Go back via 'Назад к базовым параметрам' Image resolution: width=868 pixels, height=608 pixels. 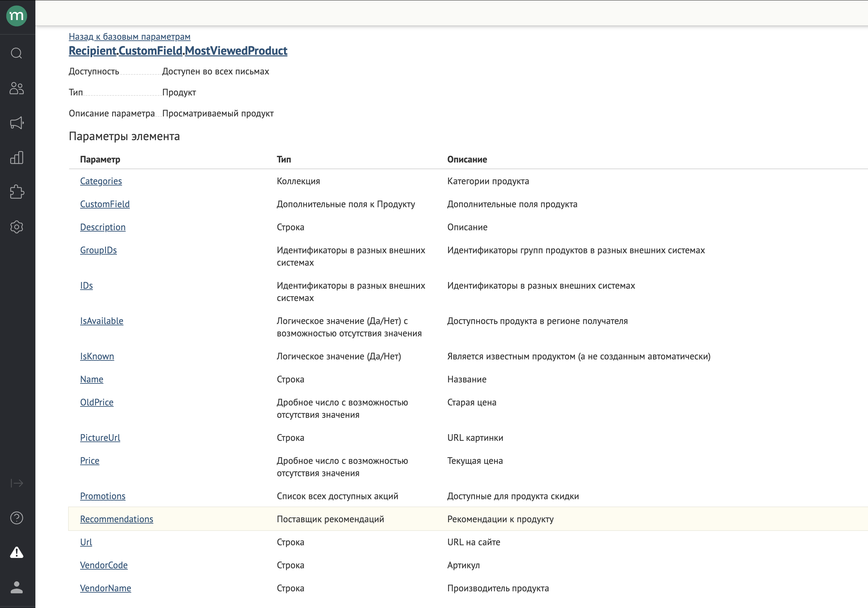click(x=130, y=37)
